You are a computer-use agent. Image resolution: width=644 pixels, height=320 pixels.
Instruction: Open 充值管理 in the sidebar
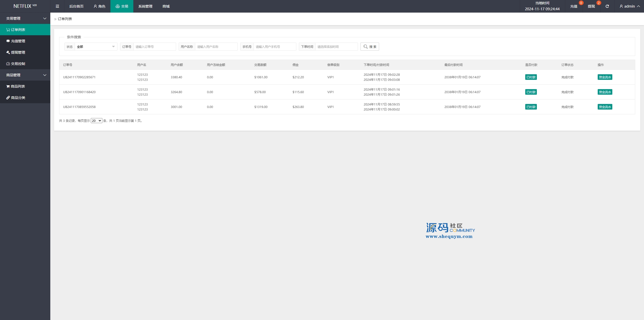[25, 41]
